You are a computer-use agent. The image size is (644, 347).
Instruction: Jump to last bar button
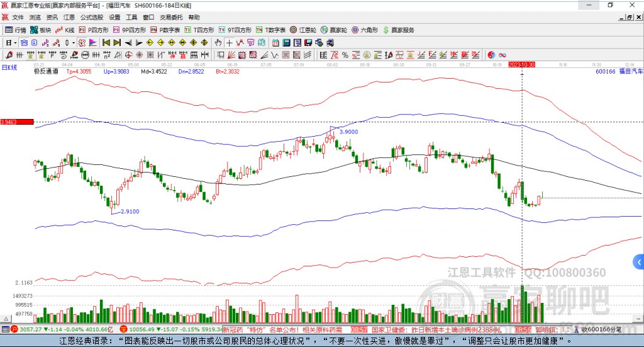click(x=117, y=43)
